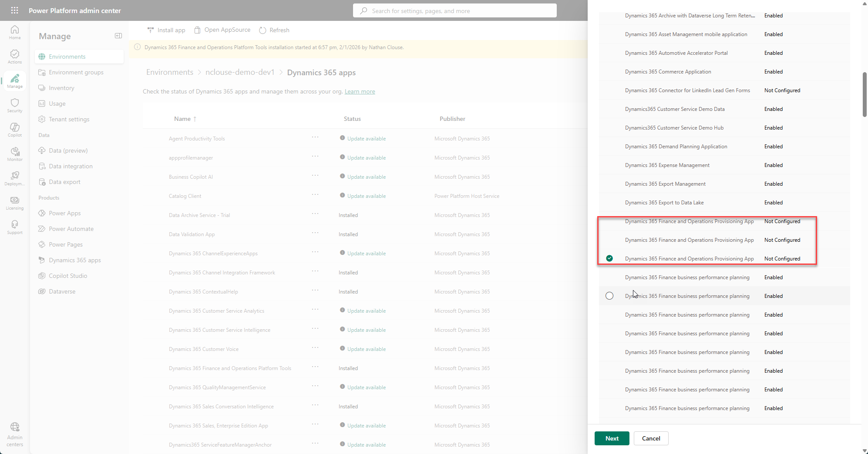This screenshot has width=868, height=454.
Task: Open more options for Data Validation App
Action: 315,233
